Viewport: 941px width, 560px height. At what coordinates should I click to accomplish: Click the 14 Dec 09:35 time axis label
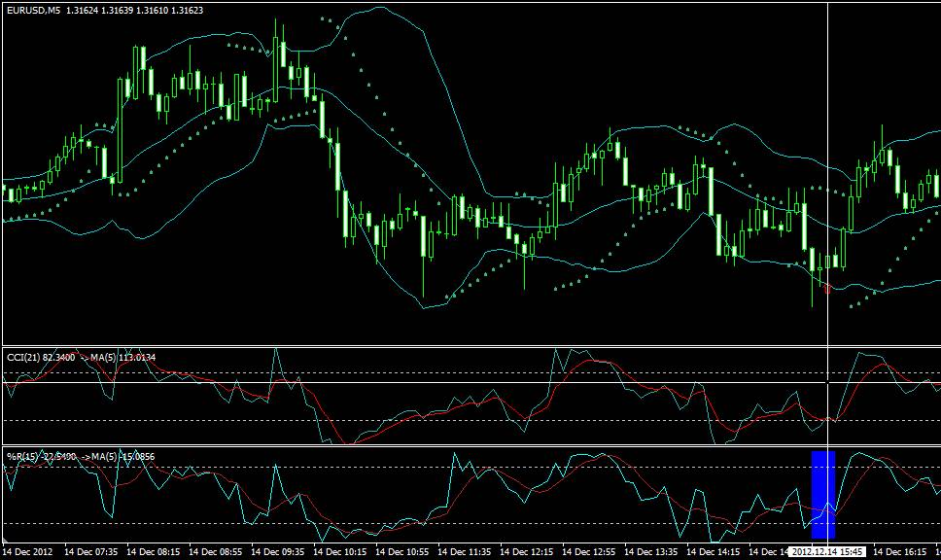(277, 551)
